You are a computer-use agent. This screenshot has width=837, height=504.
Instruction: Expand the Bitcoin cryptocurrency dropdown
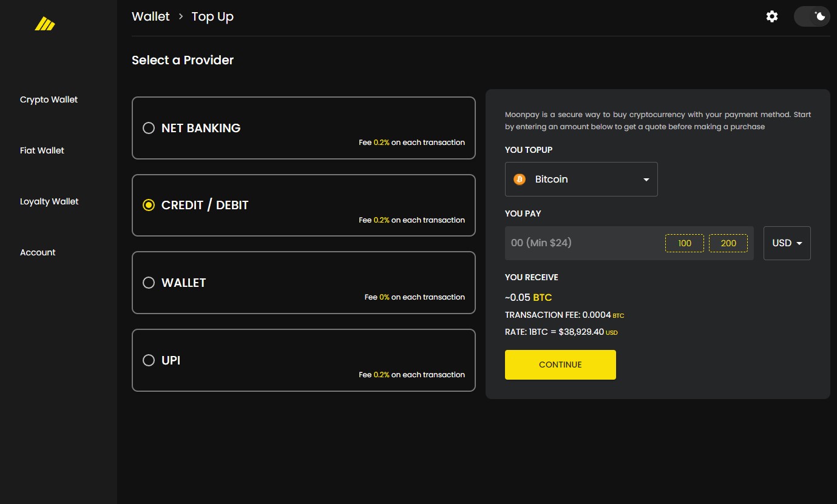coord(581,180)
